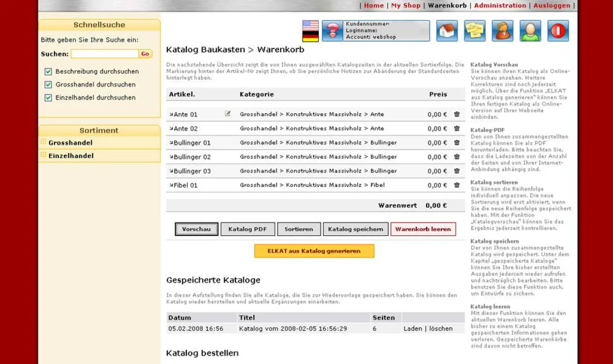The width and height of the screenshot is (613, 364).
Task: Click the support contact person icon
Action: [502, 31]
